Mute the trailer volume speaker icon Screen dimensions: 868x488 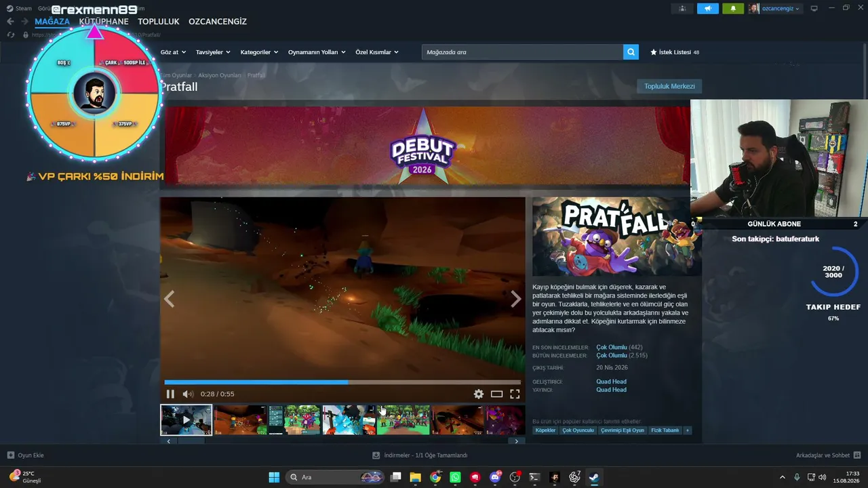188,394
